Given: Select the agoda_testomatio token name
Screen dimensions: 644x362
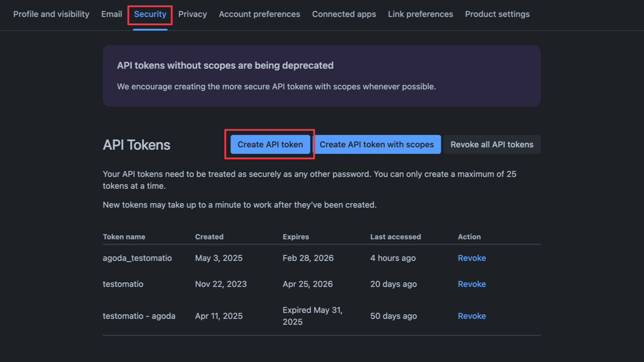Looking at the screenshot, I should (x=137, y=258).
